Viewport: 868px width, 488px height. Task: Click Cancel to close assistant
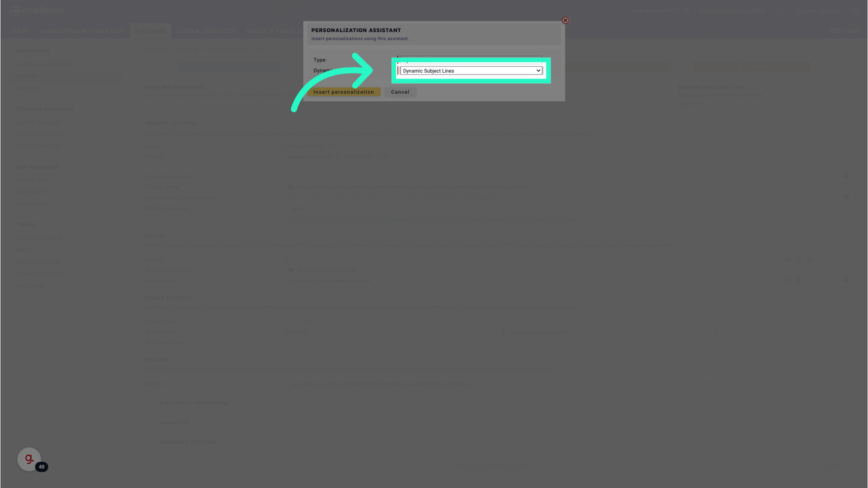pos(400,92)
